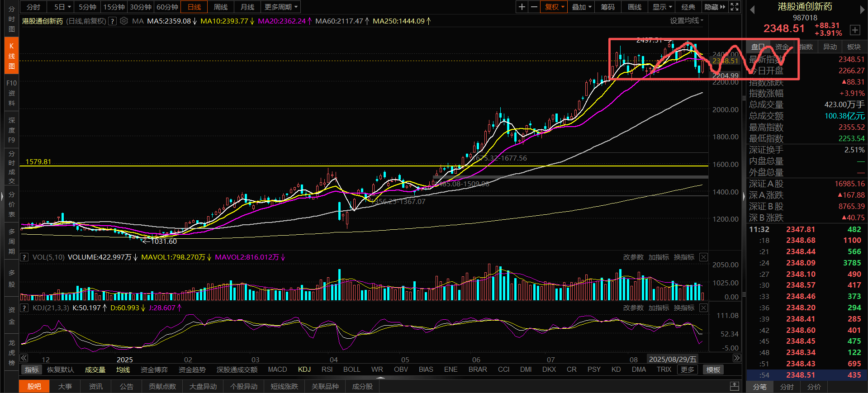Switch to the 日线 period tab

click(x=194, y=7)
